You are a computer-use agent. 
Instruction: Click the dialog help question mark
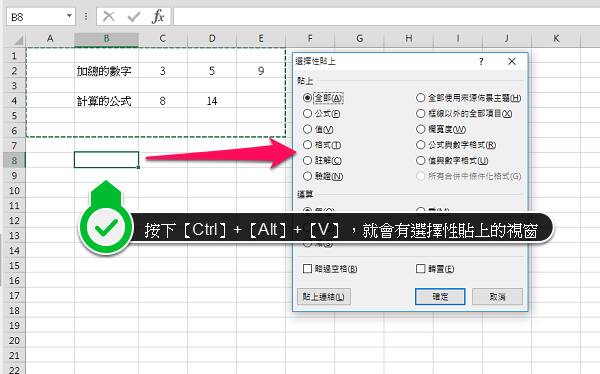point(481,61)
